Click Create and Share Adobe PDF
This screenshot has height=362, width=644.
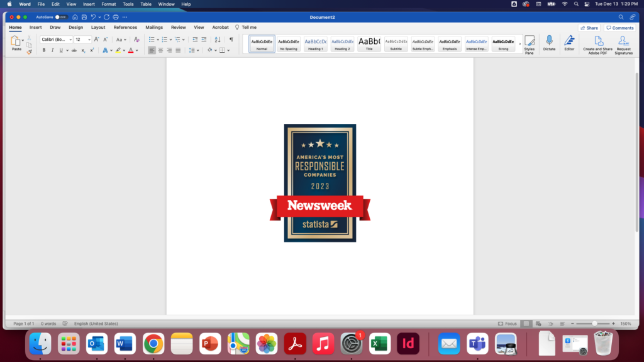597,44
